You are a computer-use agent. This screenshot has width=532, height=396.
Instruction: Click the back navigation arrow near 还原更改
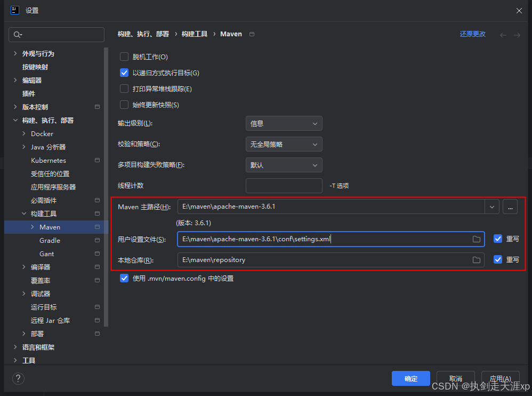pos(503,34)
